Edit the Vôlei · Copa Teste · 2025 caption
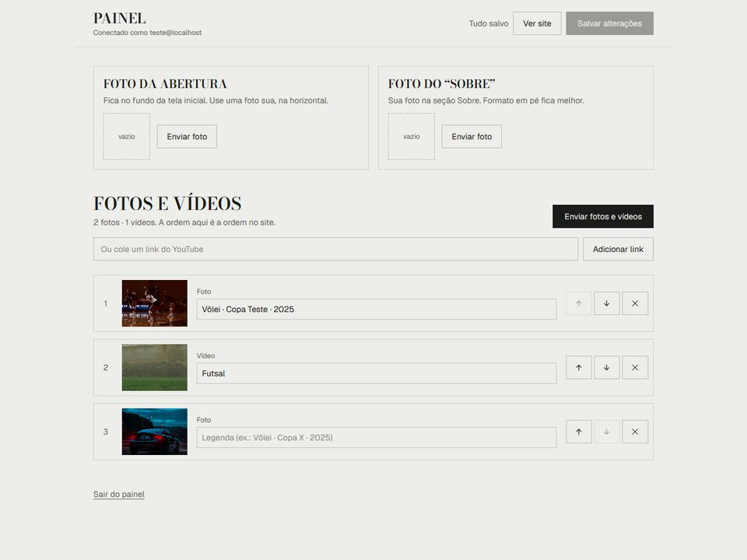The width and height of the screenshot is (747, 560). point(377,310)
